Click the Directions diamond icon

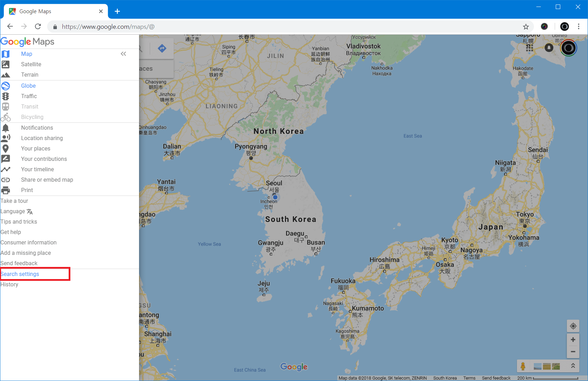click(162, 49)
